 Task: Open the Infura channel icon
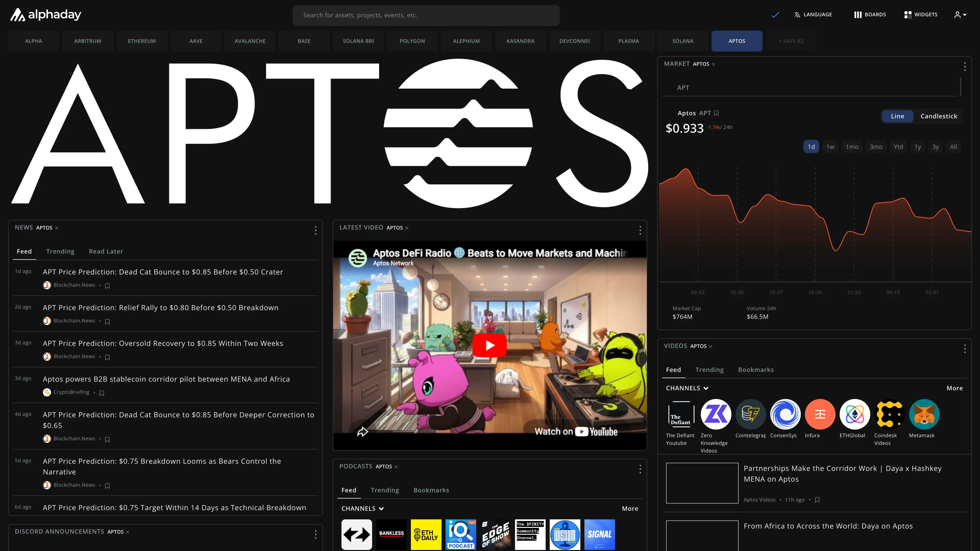click(x=820, y=414)
